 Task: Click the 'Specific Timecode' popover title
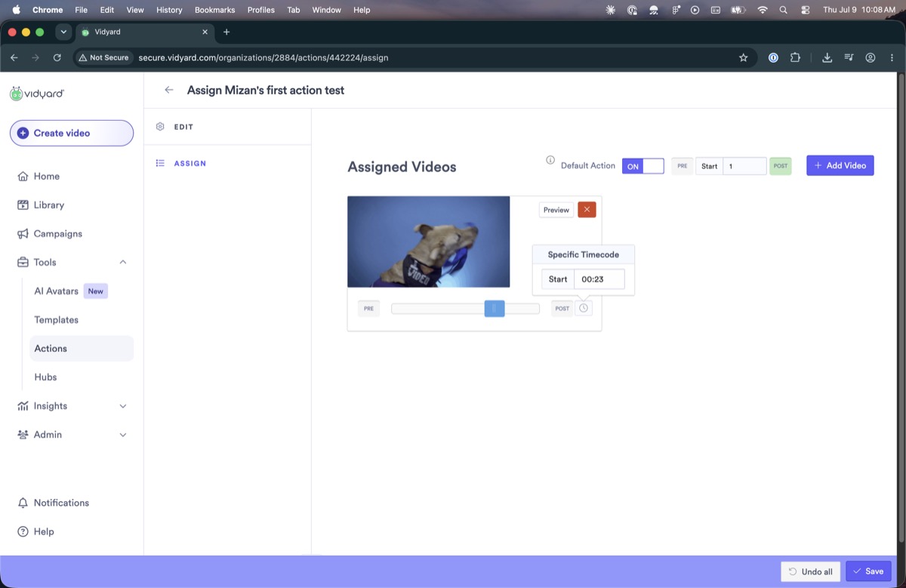click(583, 254)
